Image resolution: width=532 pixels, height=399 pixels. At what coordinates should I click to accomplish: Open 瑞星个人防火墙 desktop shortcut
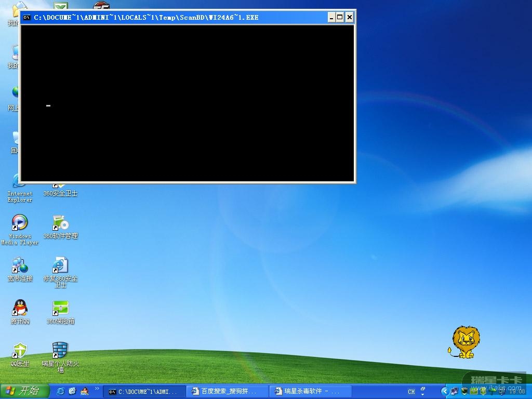60,357
